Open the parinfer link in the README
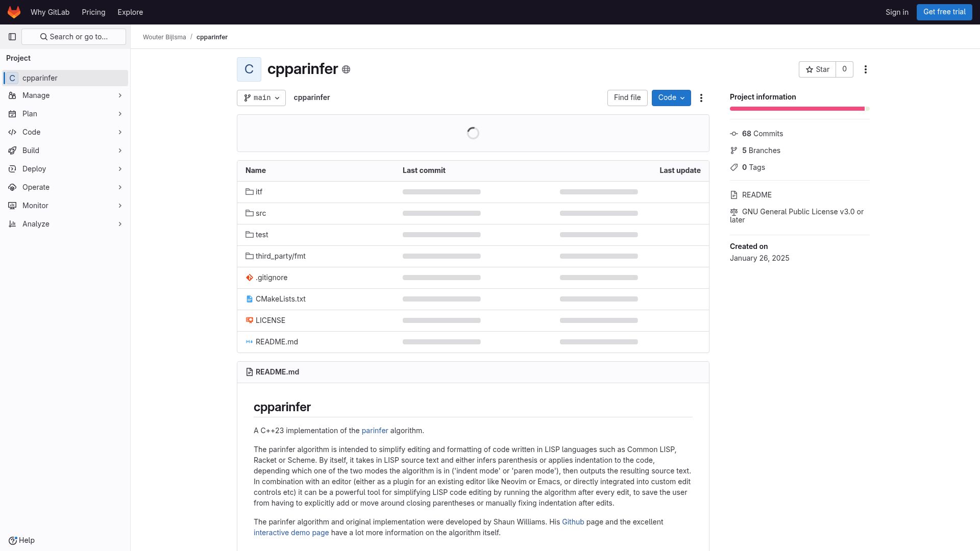The height and width of the screenshot is (551, 980). (375, 431)
